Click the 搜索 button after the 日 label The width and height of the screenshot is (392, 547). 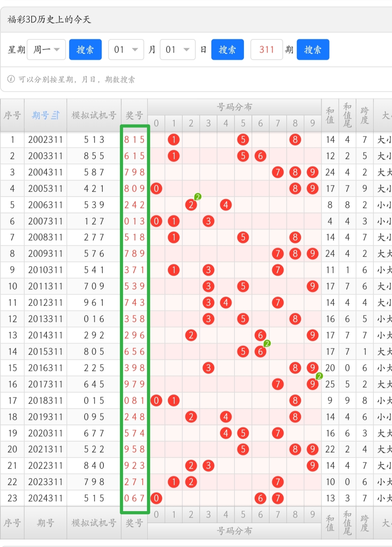[228, 49]
